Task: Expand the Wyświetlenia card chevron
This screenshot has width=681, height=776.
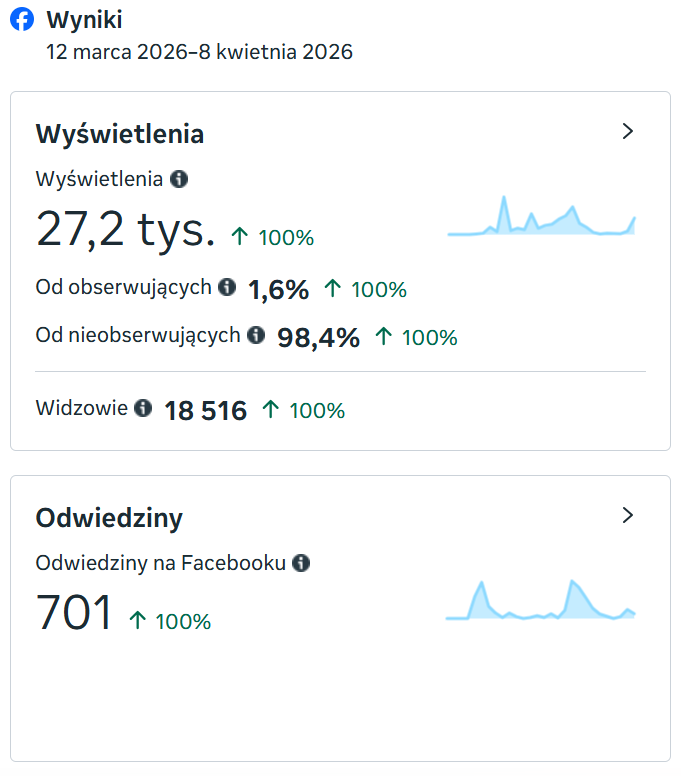Action: click(628, 132)
